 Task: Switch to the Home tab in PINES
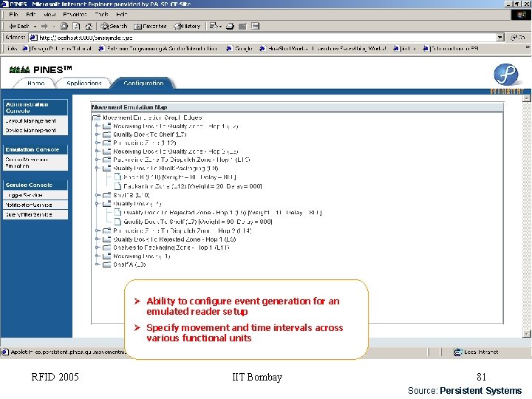[35, 83]
